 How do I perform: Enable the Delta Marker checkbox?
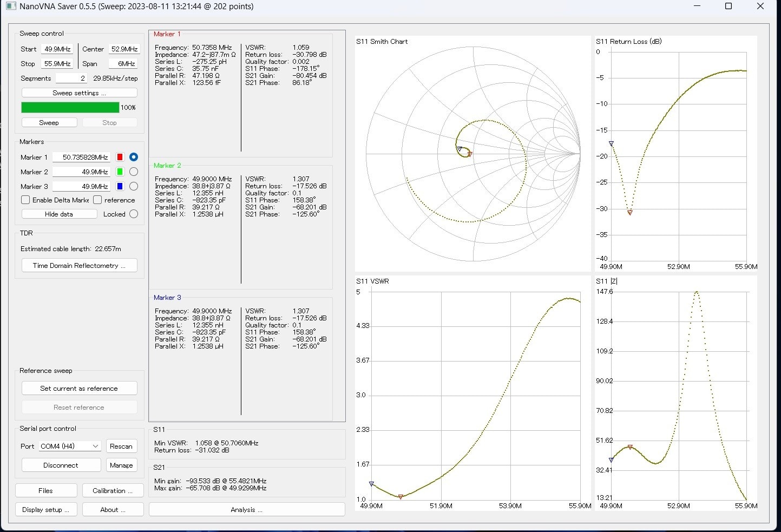pyautogui.click(x=25, y=200)
